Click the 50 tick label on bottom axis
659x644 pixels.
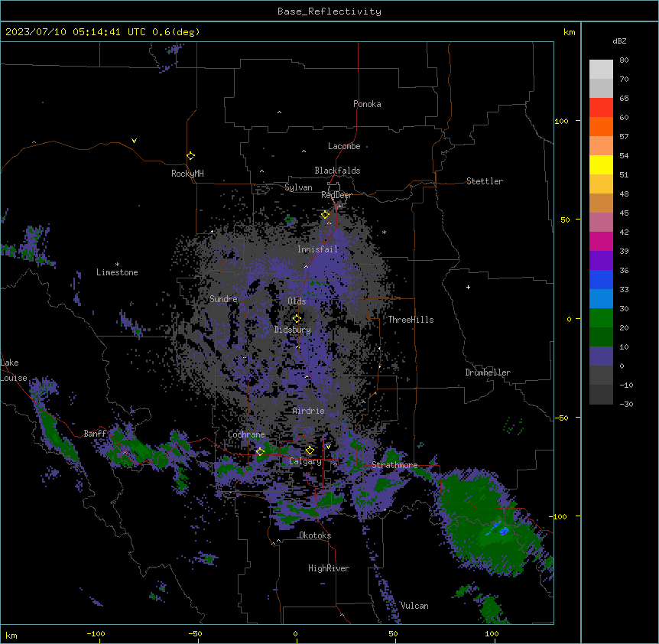[393, 633]
